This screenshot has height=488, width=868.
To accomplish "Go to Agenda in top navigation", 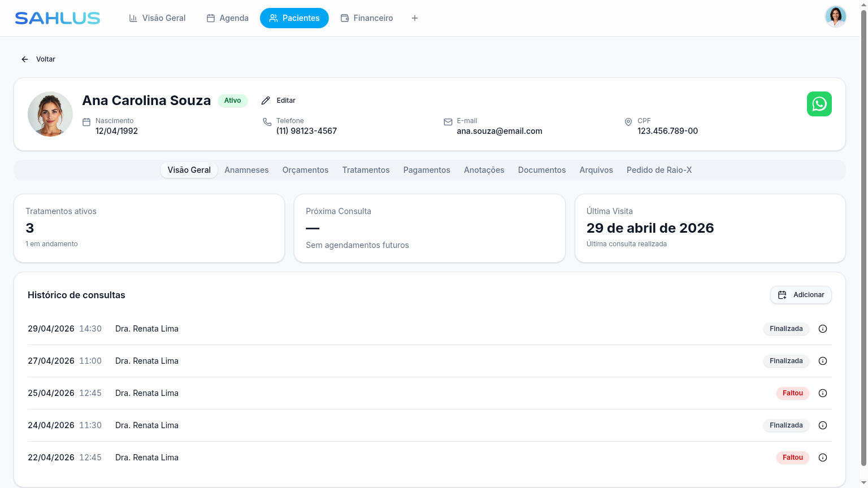I will coord(227,18).
